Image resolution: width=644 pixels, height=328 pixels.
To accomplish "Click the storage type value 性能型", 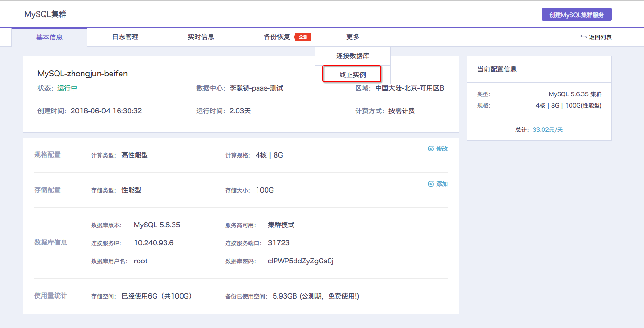I will (x=131, y=190).
